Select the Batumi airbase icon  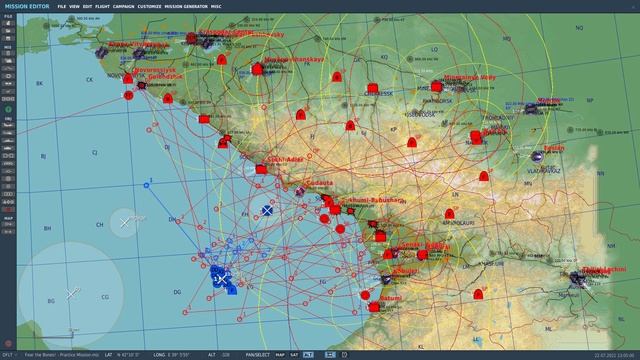pyautogui.click(x=374, y=307)
